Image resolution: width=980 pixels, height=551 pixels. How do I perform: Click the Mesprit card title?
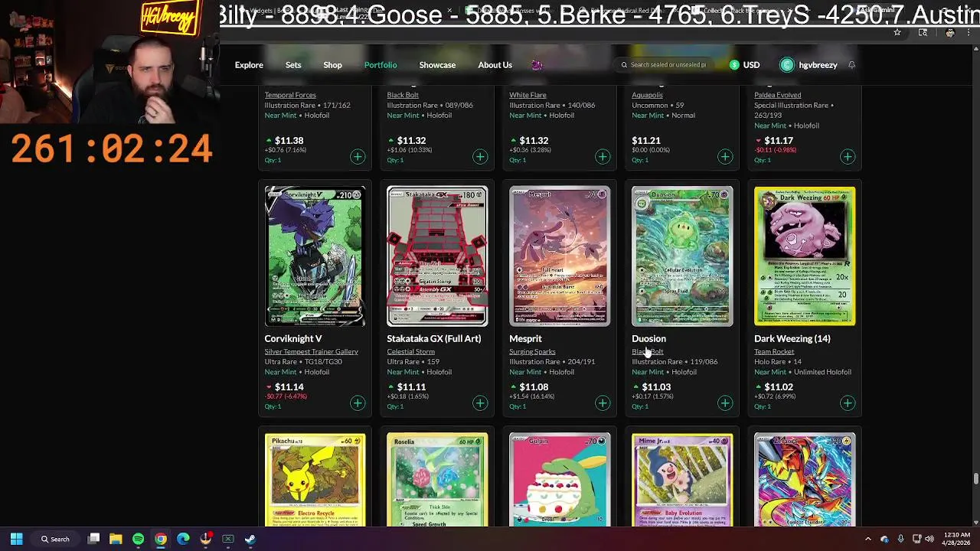(525, 338)
